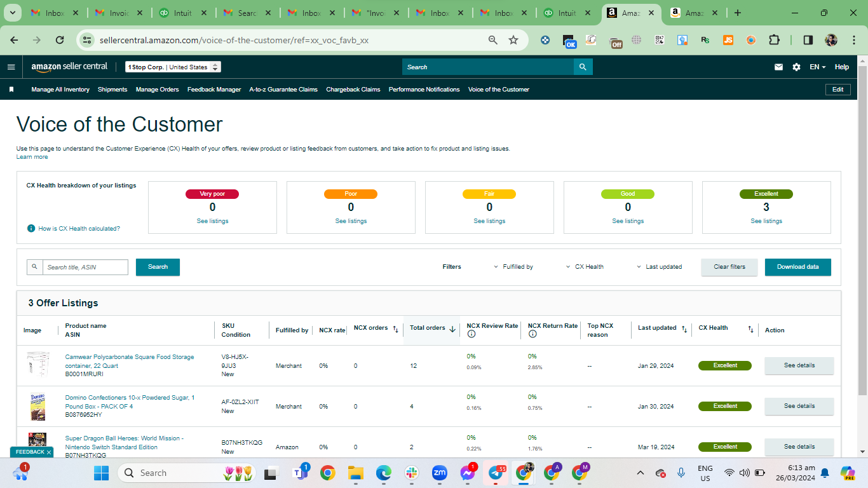868x488 pixels.
Task: Open File Explorer from the taskbar
Action: [x=355, y=473]
